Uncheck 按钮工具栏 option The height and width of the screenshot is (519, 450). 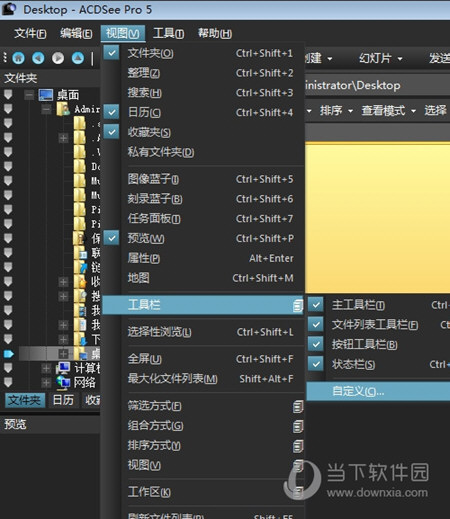[316, 344]
